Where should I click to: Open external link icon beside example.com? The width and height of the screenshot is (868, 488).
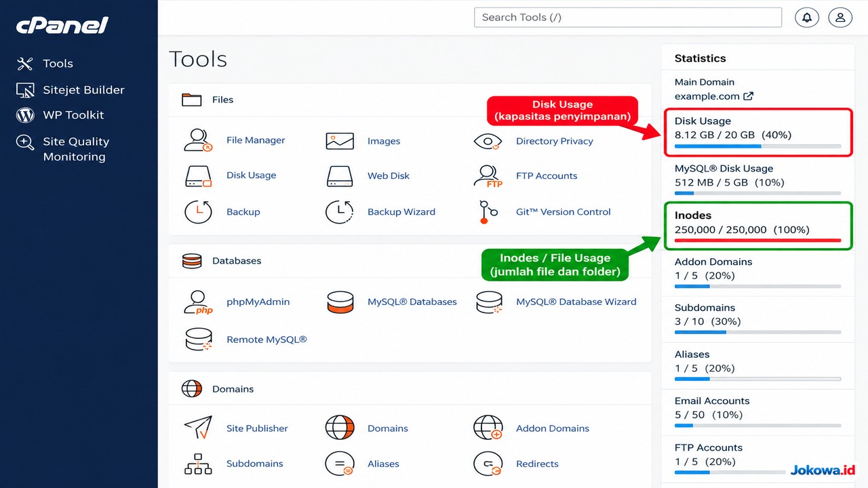[x=748, y=96]
